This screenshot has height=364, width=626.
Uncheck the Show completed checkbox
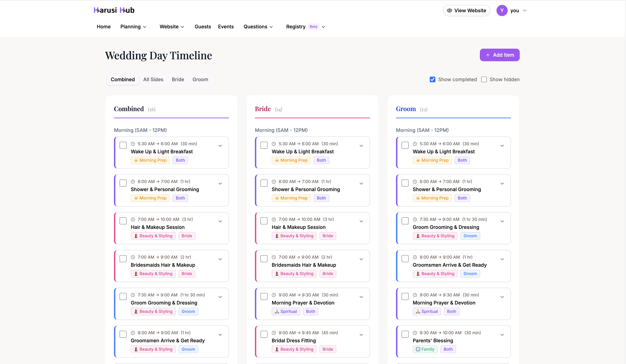[x=433, y=79]
